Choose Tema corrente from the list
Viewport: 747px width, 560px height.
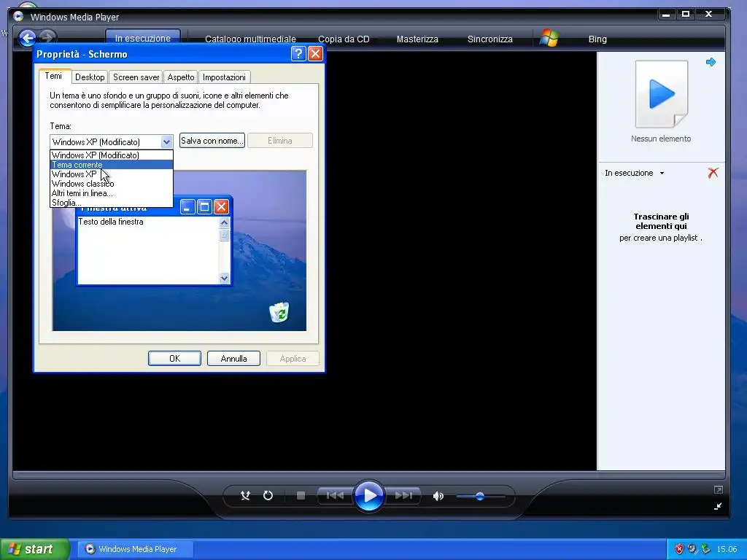pos(112,165)
